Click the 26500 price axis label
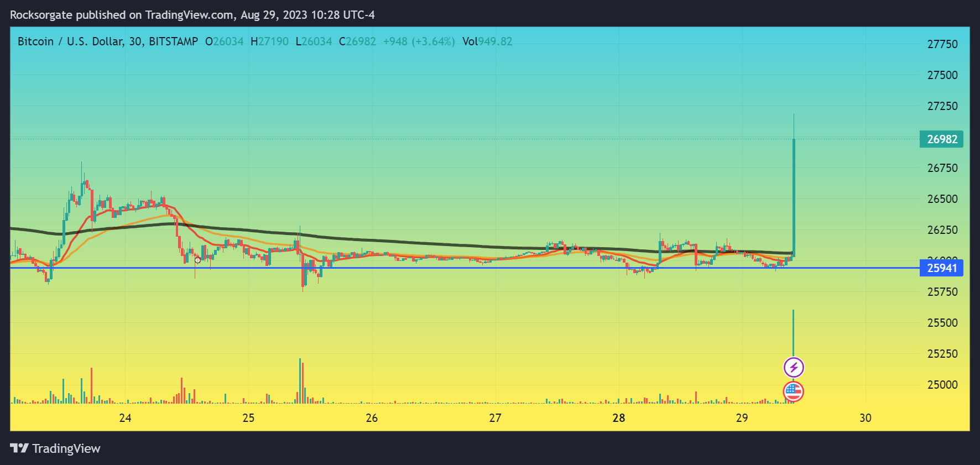Image resolution: width=980 pixels, height=465 pixels. (x=942, y=199)
